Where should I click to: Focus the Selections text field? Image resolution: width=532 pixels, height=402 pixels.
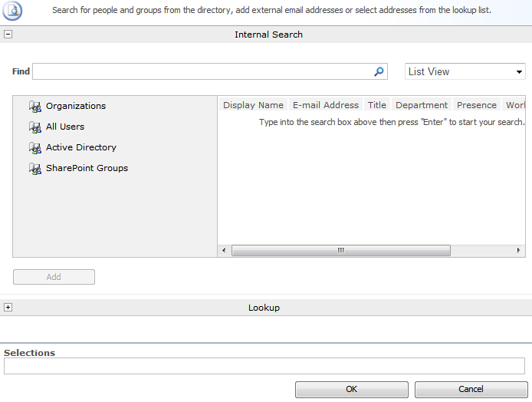tap(263, 366)
